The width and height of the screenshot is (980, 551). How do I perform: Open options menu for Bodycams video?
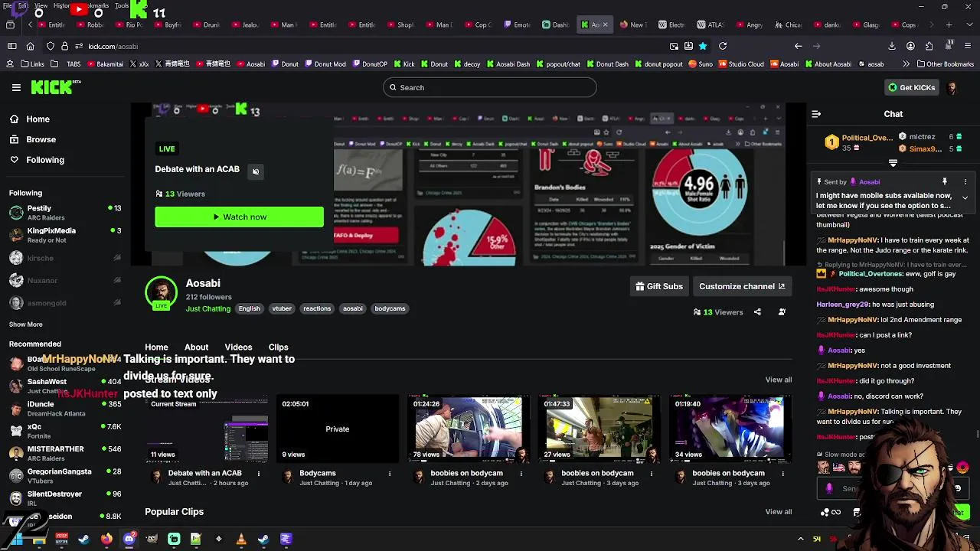390,474
